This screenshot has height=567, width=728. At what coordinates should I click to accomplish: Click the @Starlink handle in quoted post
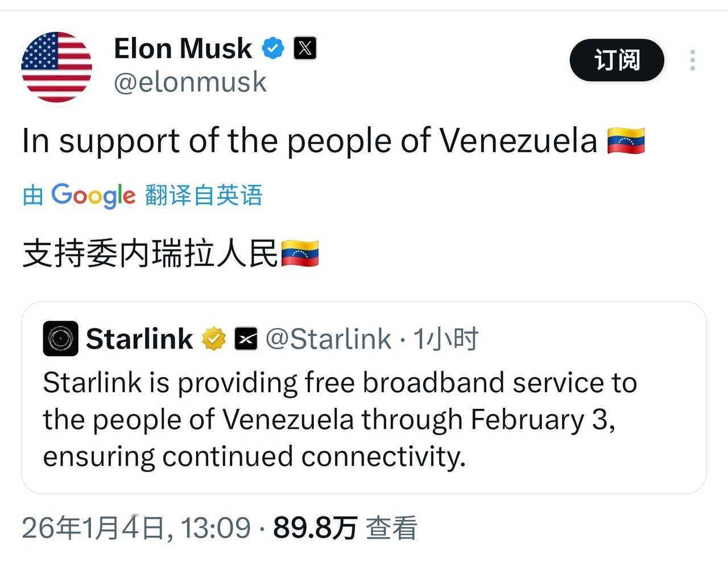tap(328, 340)
